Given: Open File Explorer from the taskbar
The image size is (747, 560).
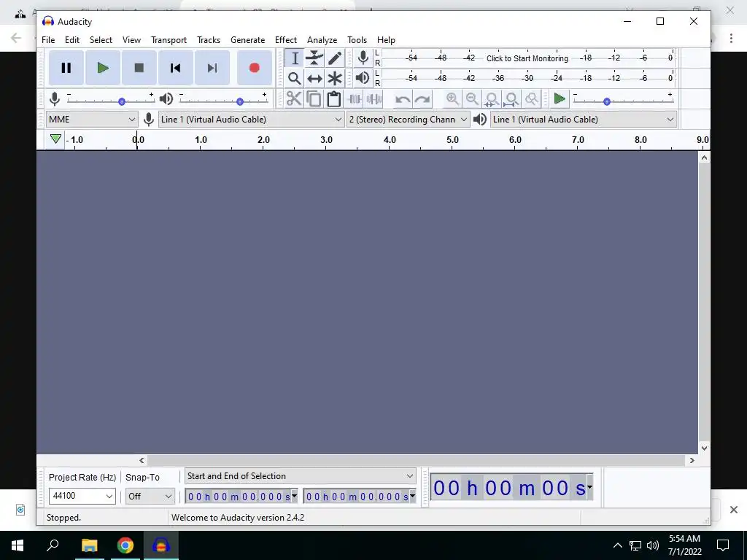Looking at the screenshot, I should 89,545.
